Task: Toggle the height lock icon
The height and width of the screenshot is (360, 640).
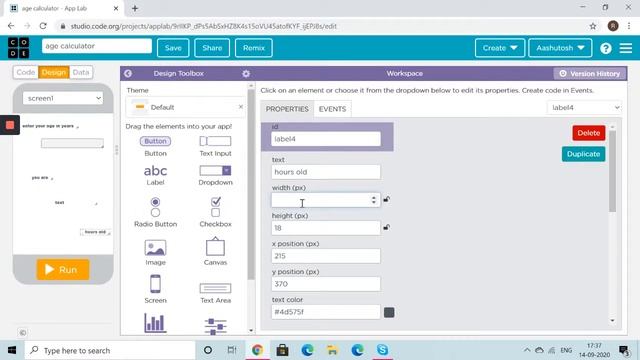Action: click(386, 227)
